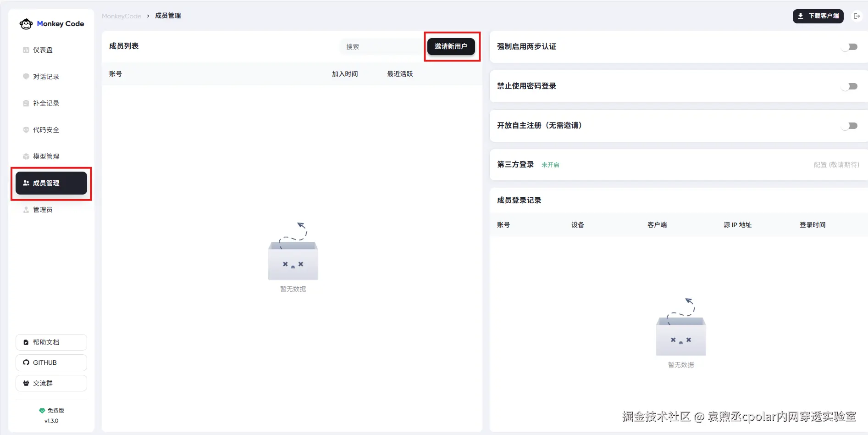Click the 邀请新用户 button
Viewport: 868px width, 435px height.
pyautogui.click(x=451, y=46)
